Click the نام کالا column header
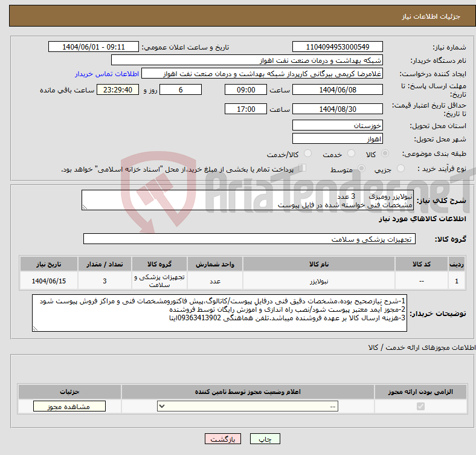The height and width of the screenshot is (455, 476). tap(319, 264)
